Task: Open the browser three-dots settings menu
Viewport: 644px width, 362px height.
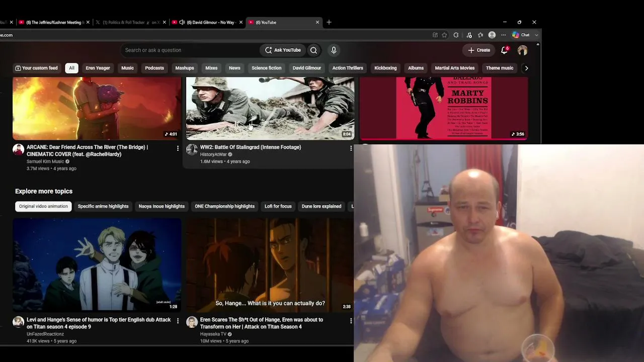Action: point(503,35)
